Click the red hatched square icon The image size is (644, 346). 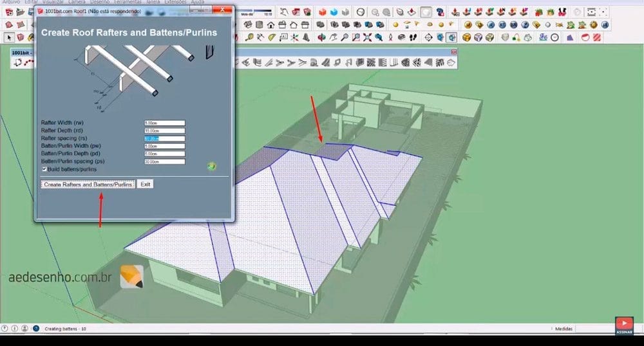coord(597,37)
